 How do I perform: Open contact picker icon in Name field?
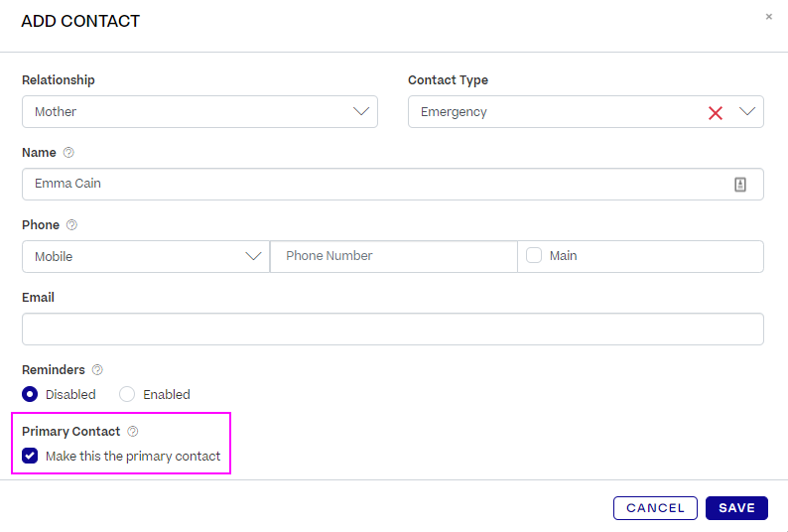[x=739, y=185]
